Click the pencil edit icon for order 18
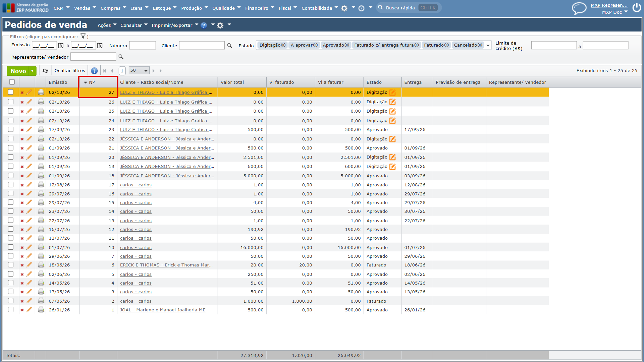The image size is (644, 362). click(x=29, y=176)
